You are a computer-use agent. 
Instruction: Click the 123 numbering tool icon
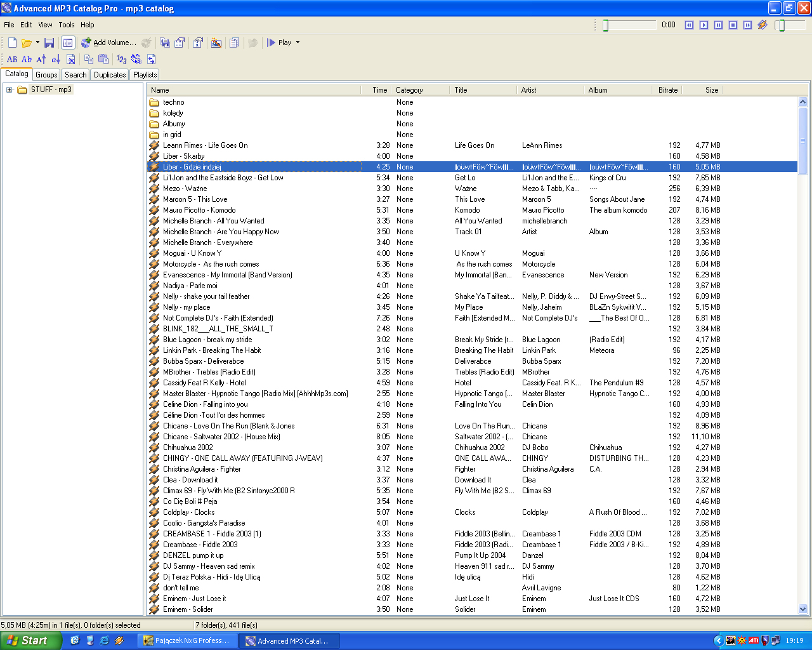pos(122,59)
